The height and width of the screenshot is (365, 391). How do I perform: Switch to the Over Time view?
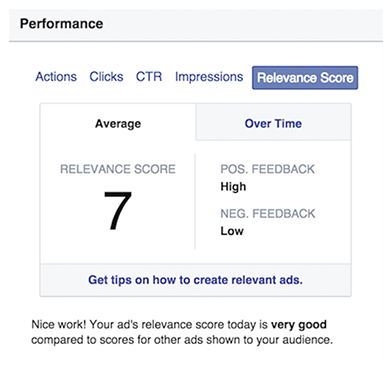(273, 123)
